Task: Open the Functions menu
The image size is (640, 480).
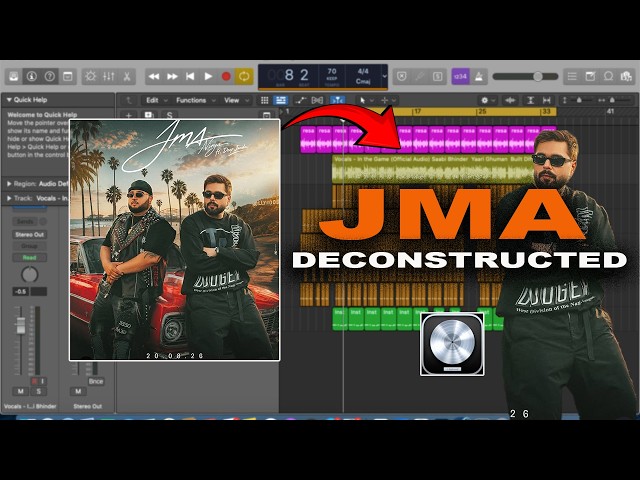Action: pyautogui.click(x=195, y=100)
